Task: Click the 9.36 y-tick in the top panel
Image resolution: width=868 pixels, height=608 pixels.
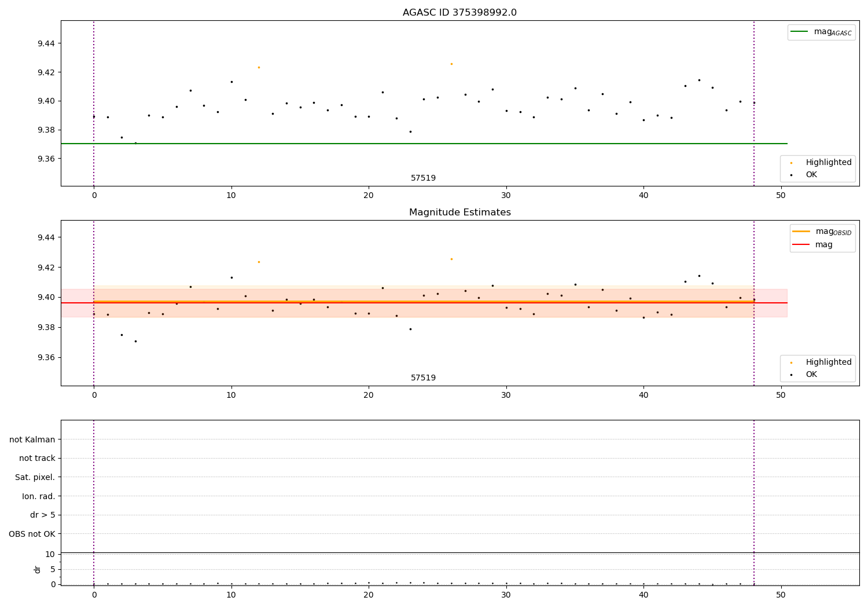Action: coord(46,159)
